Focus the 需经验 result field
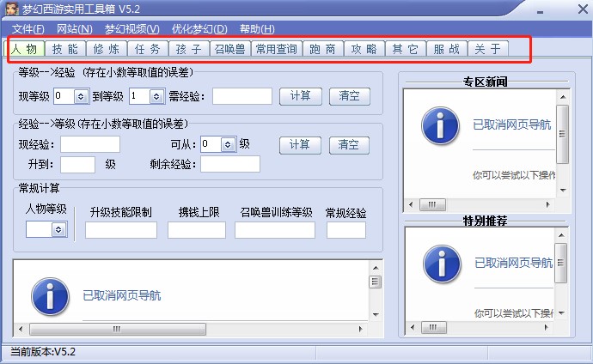The width and height of the screenshot is (593, 364). click(x=242, y=96)
